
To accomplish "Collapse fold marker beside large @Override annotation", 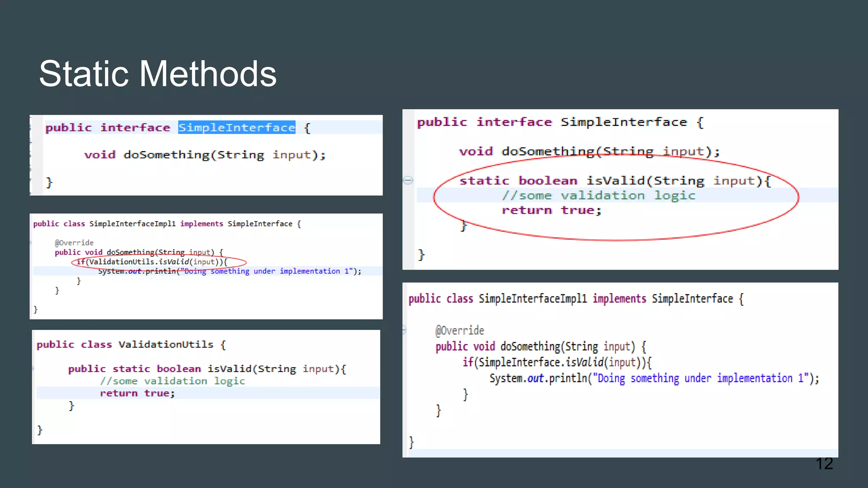I will 404,330.
